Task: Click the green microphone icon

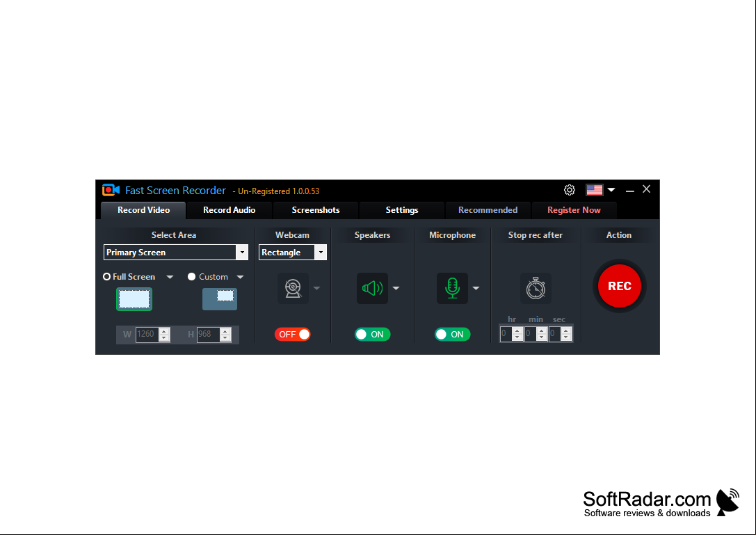Action: (x=452, y=288)
